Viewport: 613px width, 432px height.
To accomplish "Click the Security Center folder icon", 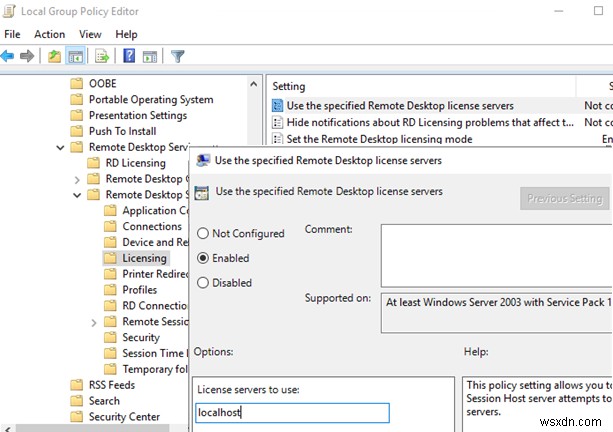I will 77,416.
